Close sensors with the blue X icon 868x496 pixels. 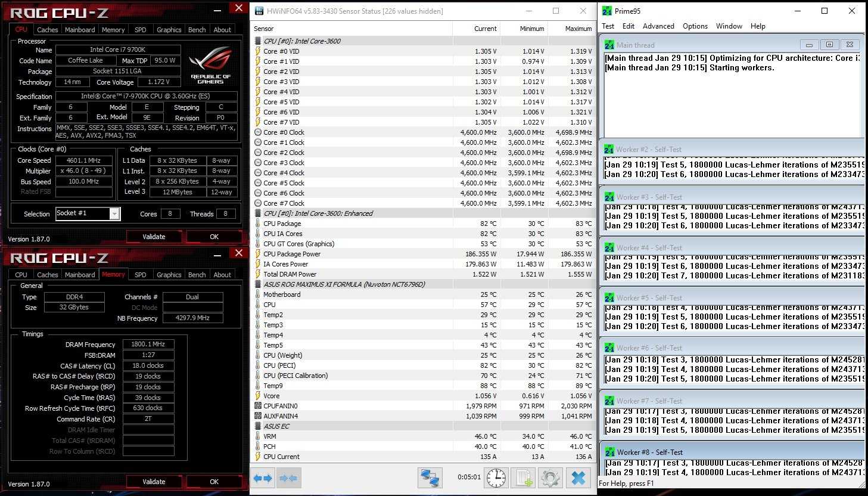pyautogui.click(x=578, y=478)
